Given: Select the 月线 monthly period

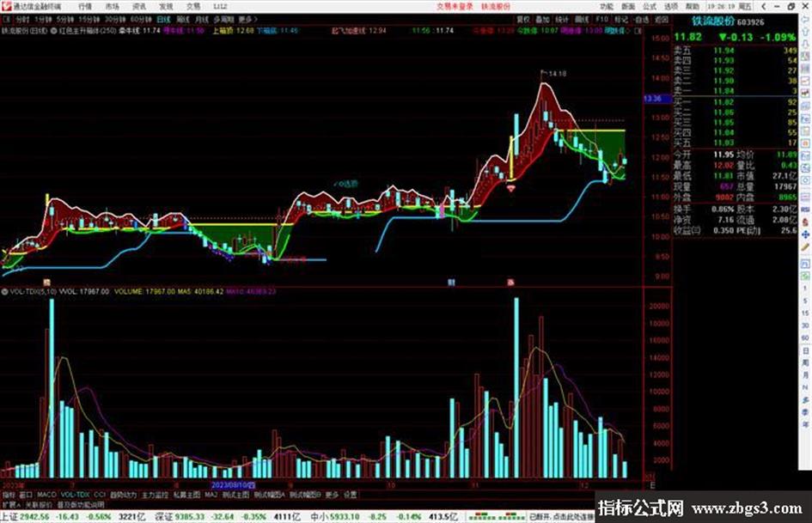Looking at the screenshot, I should tap(201, 19).
